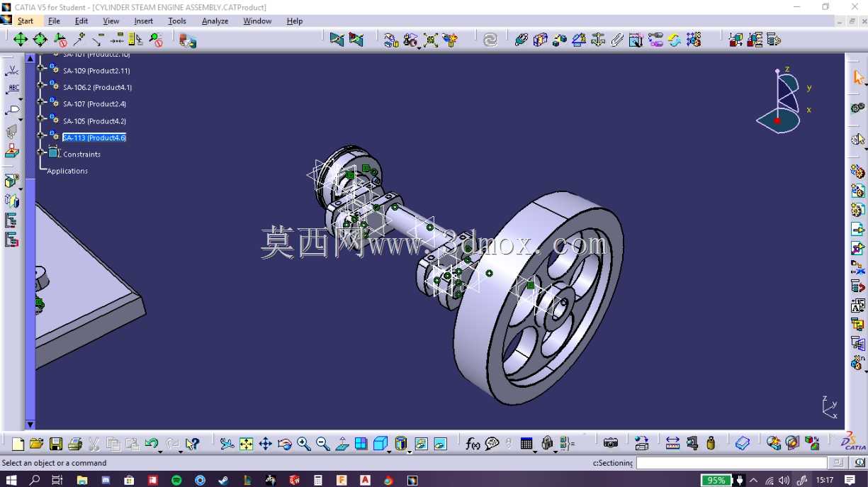Open Design Table dropdown arrow
Viewport: 868px width, 487px height.
[x=535, y=451]
